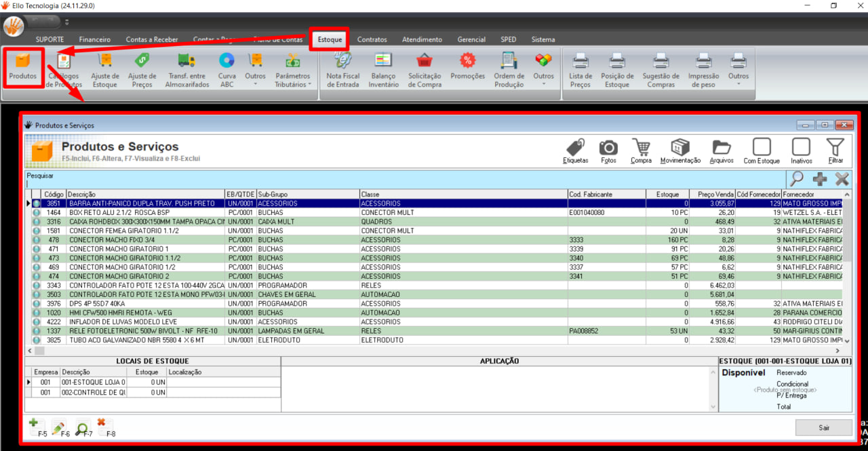The height and width of the screenshot is (451, 868).
Task: Switch to the SUPORTE tab
Action: (x=50, y=39)
